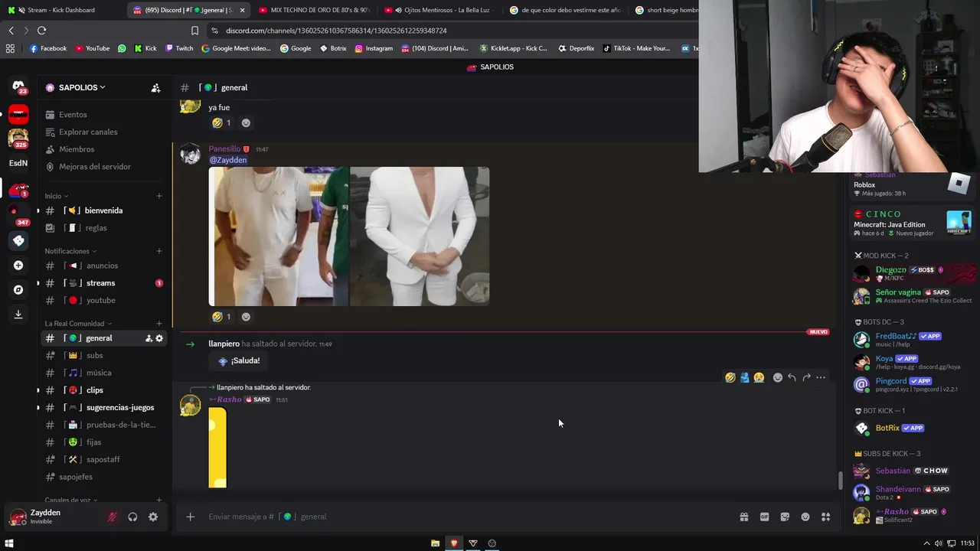The image size is (980, 551).
Task: Open the GIF picker
Action: click(764, 517)
